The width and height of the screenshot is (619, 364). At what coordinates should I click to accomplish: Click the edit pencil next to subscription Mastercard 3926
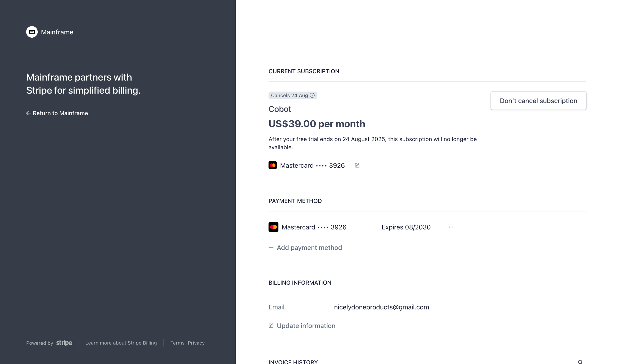357,165
